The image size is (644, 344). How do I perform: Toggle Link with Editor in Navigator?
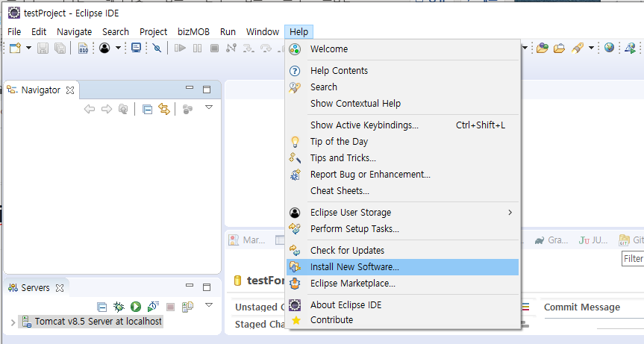(x=164, y=109)
